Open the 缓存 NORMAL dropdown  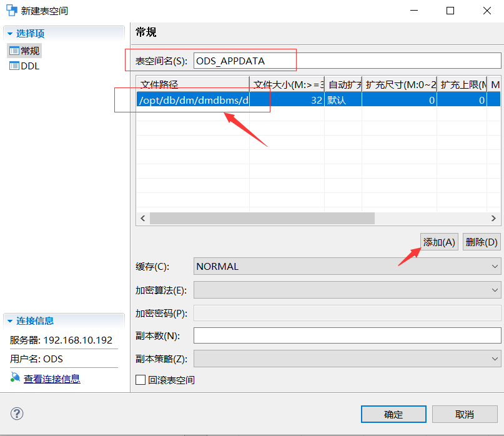point(347,266)
